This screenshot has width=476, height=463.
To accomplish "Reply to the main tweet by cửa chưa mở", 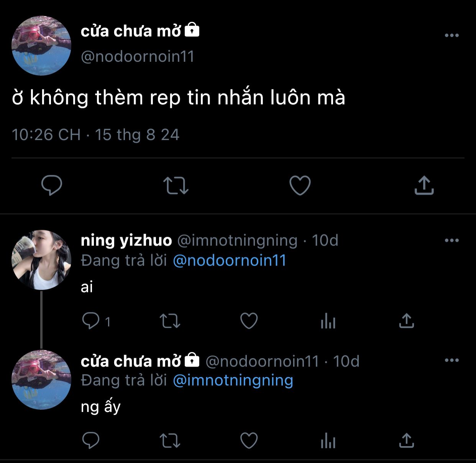I will tap(52, 185).
